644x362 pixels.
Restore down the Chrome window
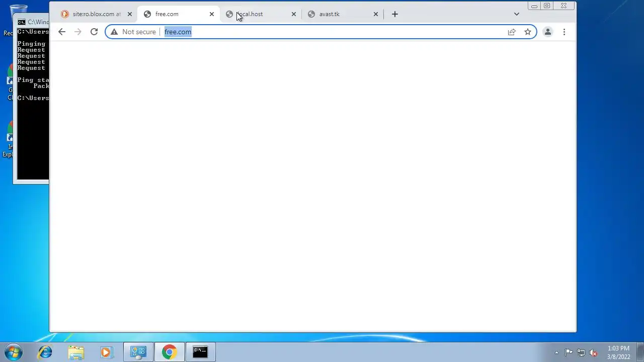547,6
